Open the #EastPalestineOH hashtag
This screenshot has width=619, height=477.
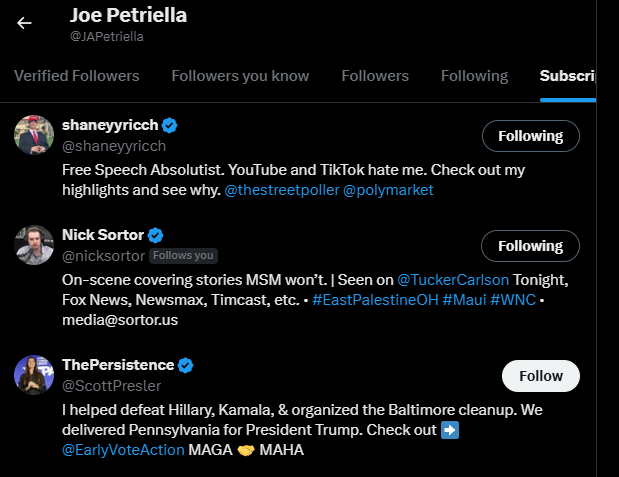(373, 299)
